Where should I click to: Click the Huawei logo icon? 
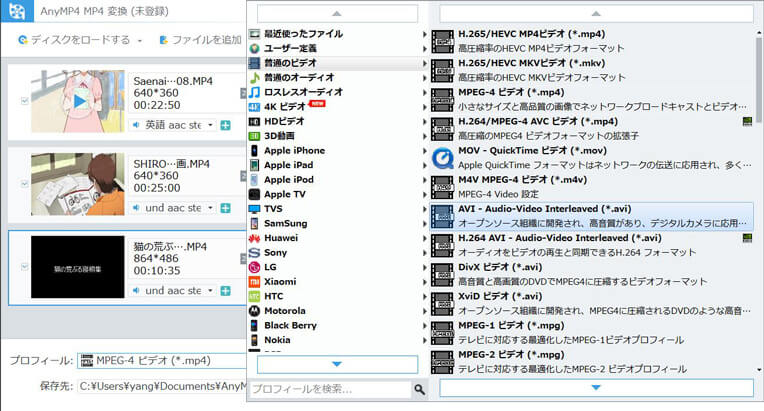point(254,238)
